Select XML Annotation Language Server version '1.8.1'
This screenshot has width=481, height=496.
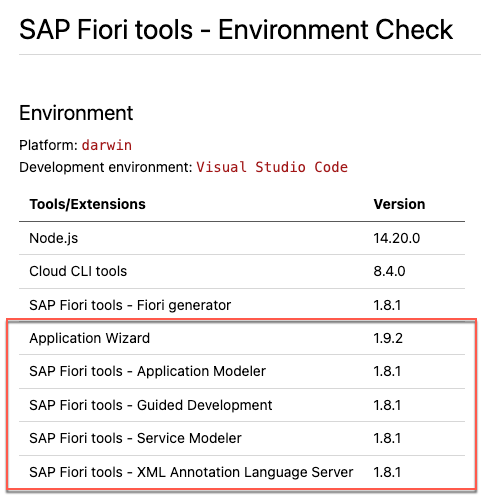click(387, 472)
